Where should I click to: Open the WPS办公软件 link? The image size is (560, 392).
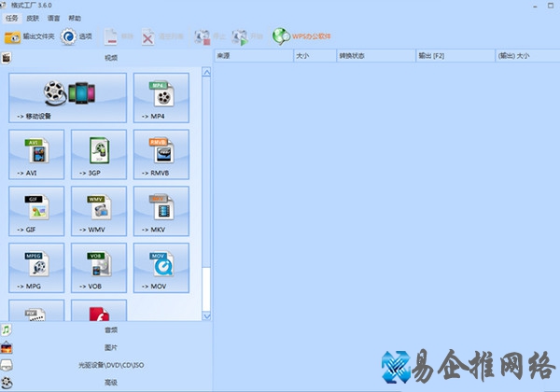pyautogui.click(x=301, y=36)
